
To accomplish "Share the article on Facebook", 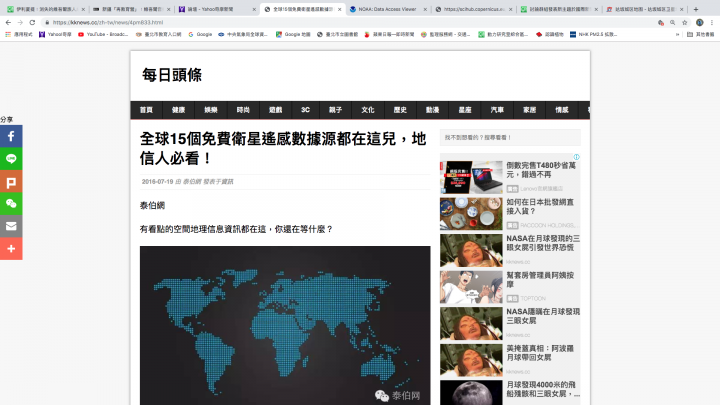I will (11, 136).
